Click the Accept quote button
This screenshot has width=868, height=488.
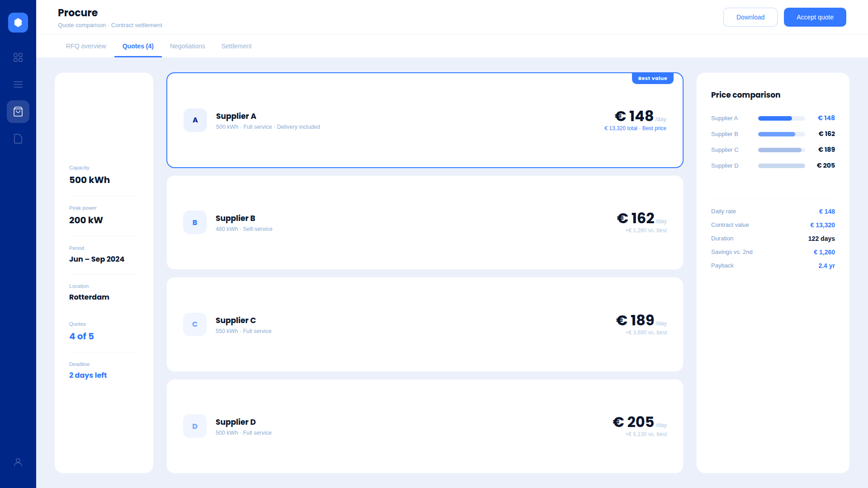tap(815, 17)
